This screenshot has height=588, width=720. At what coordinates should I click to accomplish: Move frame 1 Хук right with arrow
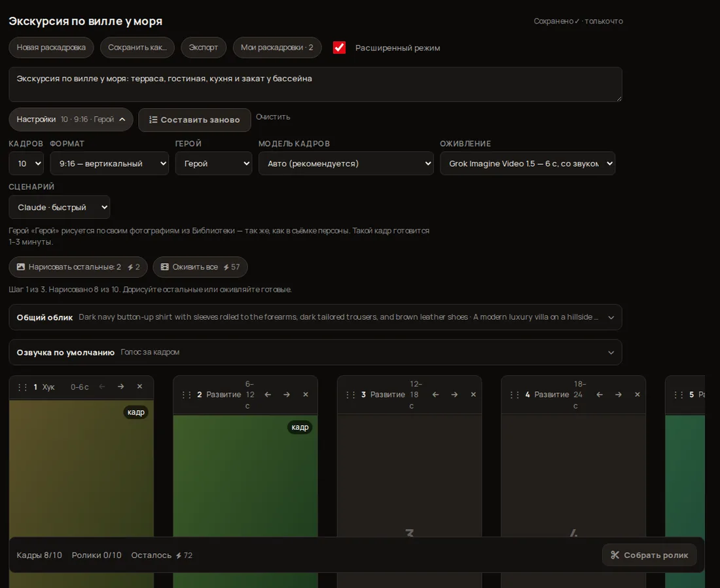pyautogui.click(x=121, y=387)
